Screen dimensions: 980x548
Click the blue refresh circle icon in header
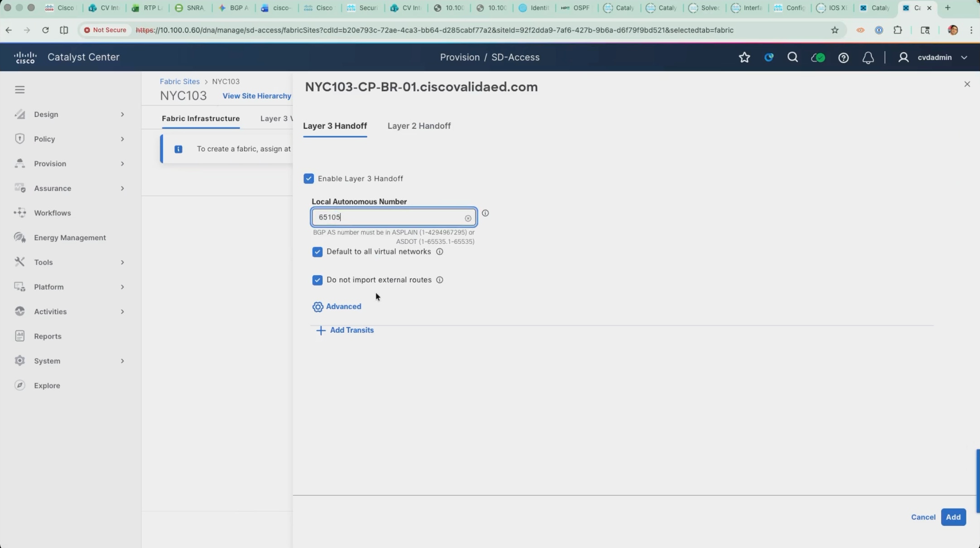pos(769,58)
